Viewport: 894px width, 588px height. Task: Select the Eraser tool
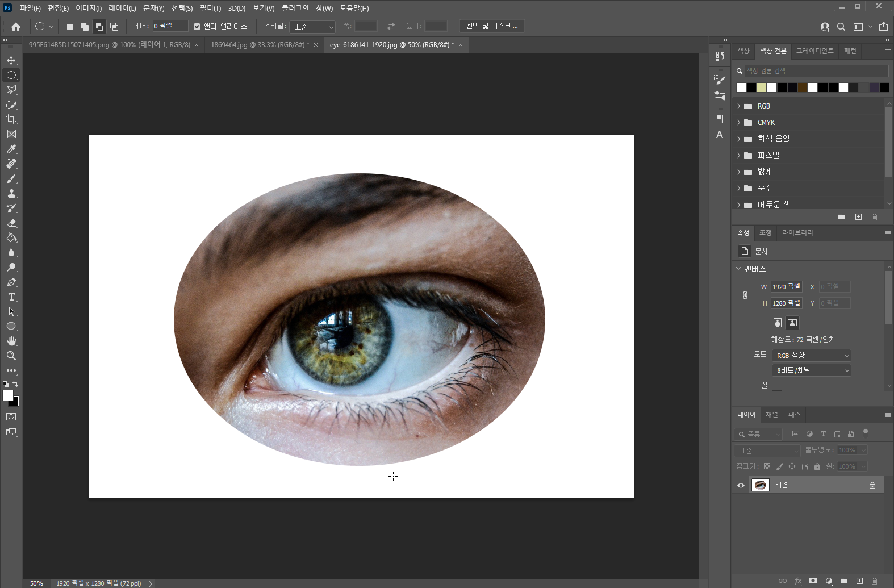(x=11, y=223)
